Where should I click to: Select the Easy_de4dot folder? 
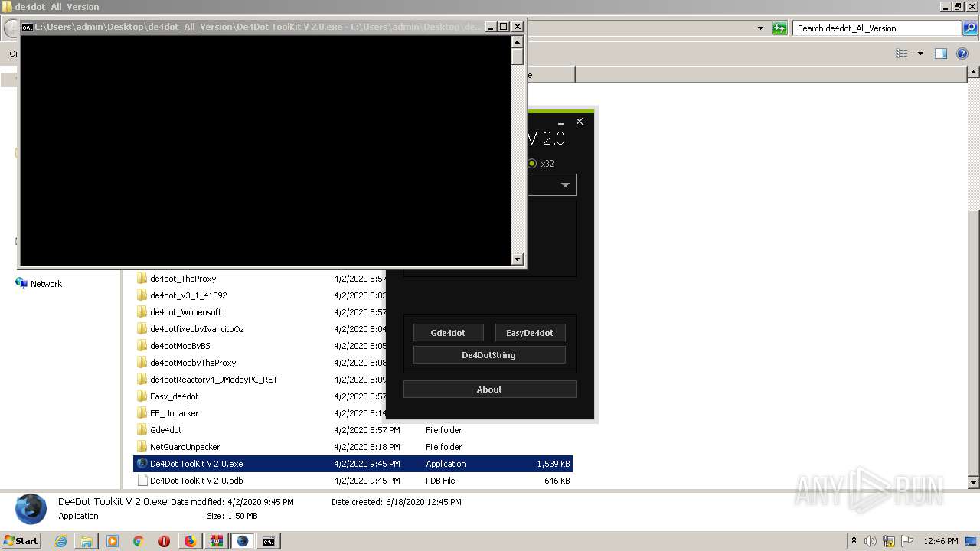(174, 396)
